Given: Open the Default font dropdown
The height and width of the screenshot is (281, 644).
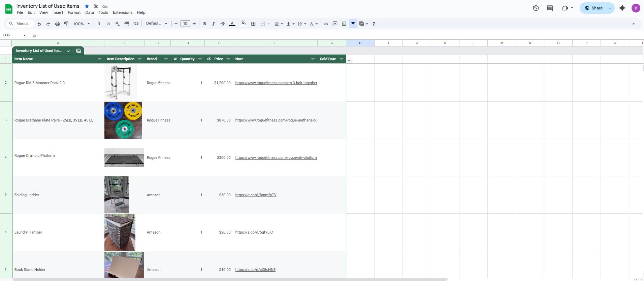Looking at the screenshot, I should click(x=157, y=24).
